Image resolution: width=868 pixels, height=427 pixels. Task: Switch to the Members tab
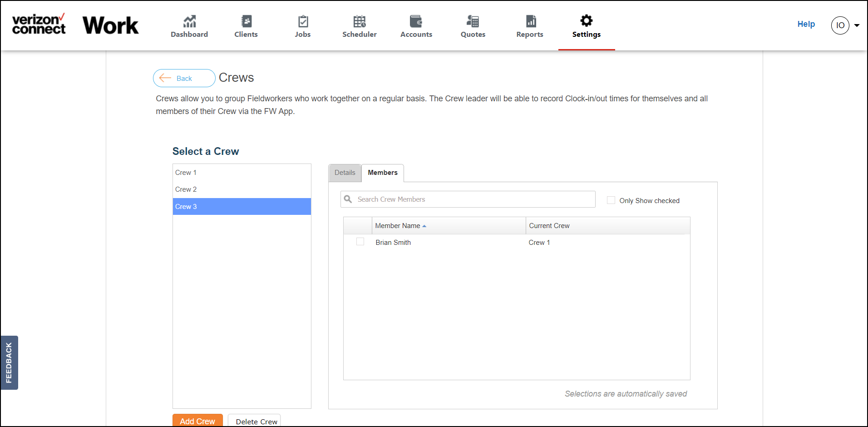[383, 173]
